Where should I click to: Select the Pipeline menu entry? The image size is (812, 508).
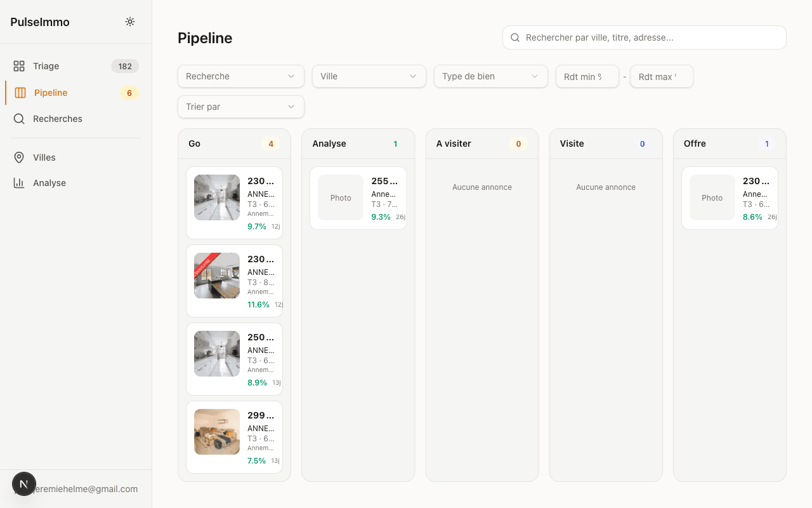point(51,93)
